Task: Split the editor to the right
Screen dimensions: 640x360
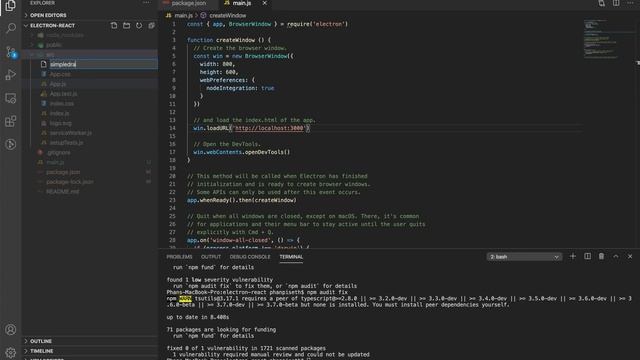Action: point(616,3)
